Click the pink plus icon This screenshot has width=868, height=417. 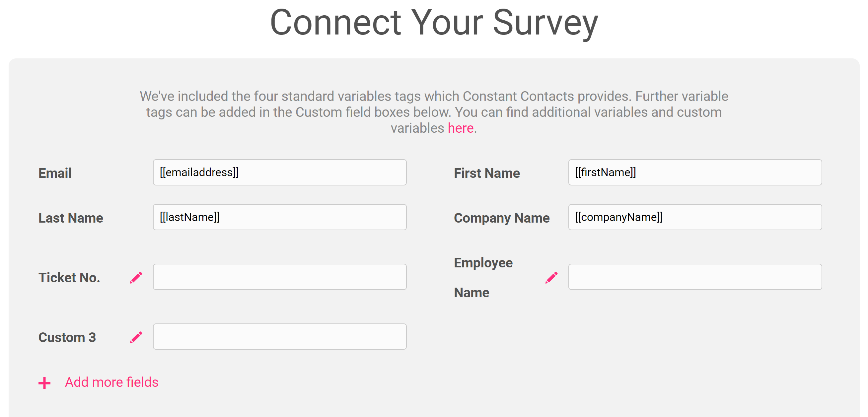[x=44, y=383]
